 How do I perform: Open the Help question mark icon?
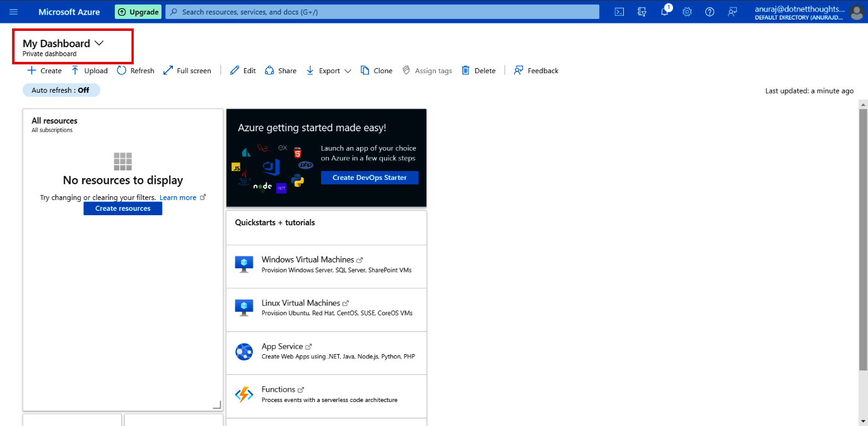point(710,12)
